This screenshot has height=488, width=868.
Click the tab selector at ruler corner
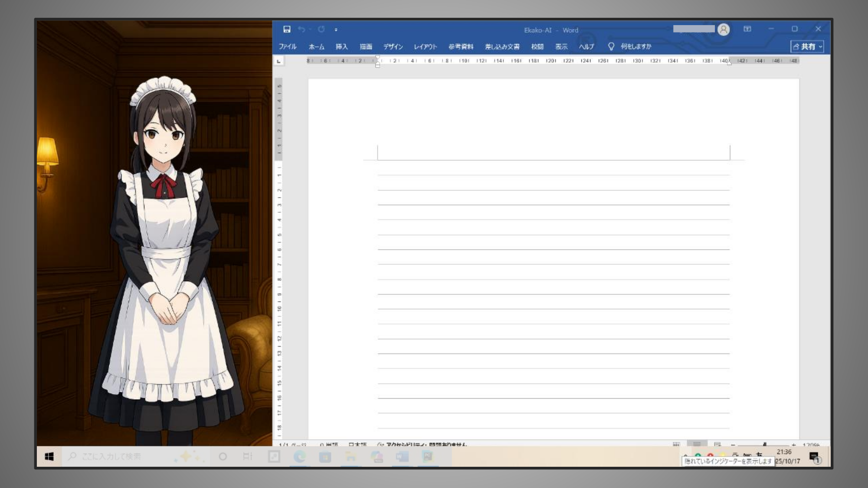tap(279, 61)
